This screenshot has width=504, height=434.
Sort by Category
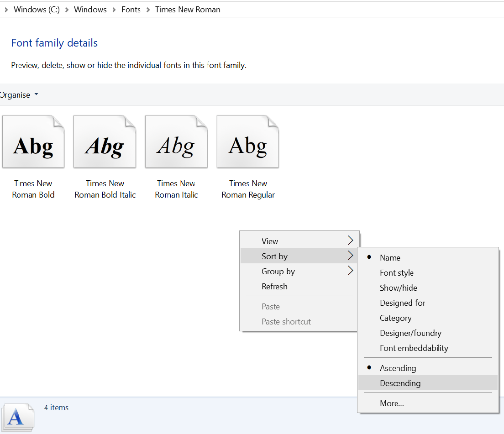coord(395,318)
